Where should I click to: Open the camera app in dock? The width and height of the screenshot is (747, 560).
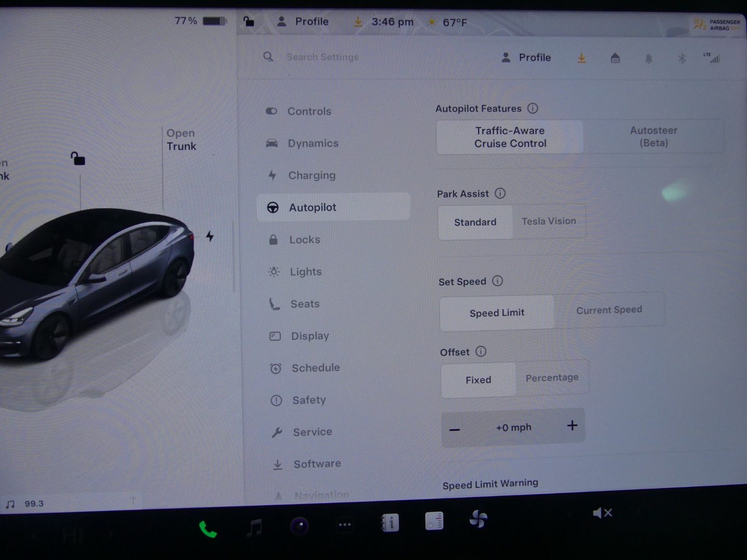[x=299, y=526]
